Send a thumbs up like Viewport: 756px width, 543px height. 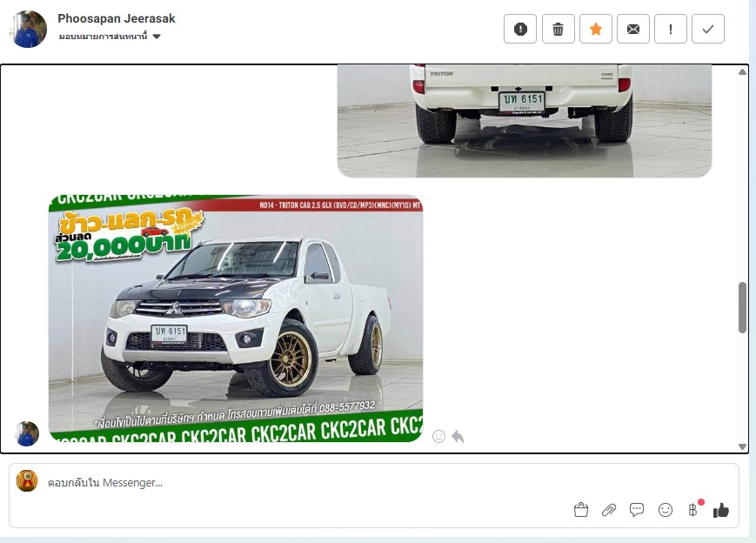(721, 510)
